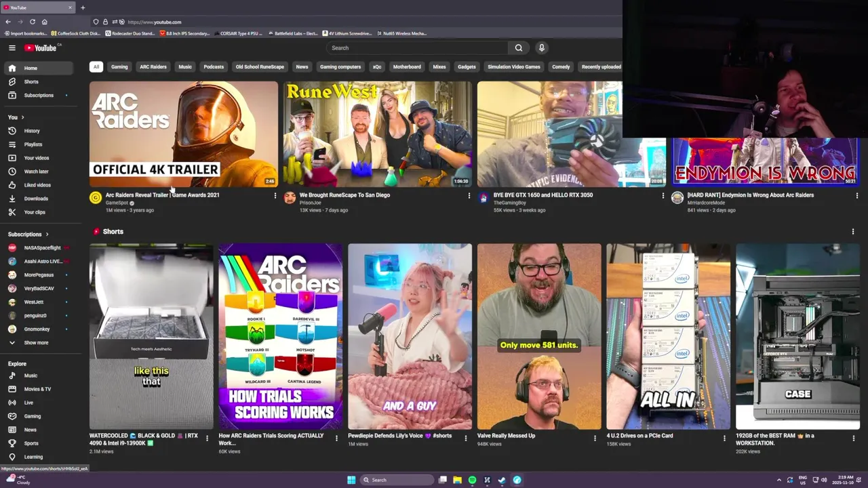Open MorePegasus subscription channel

pyautogui.click(x=38, y=275)
